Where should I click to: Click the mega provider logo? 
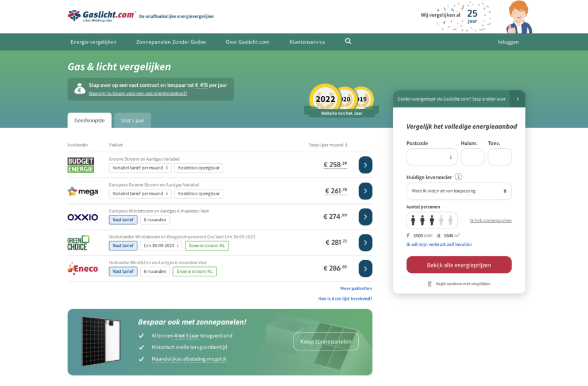(x=83, y=191)
